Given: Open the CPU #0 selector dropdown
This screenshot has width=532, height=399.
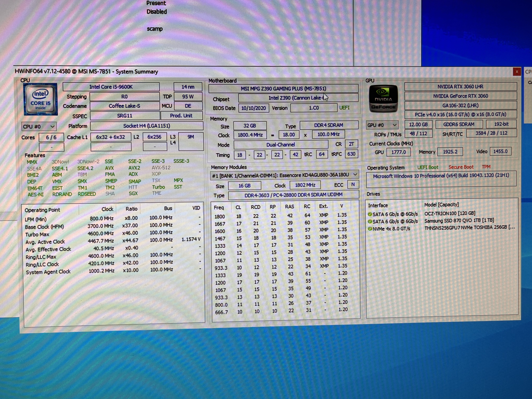Looking at the screenshot, I should coord(39,127).
